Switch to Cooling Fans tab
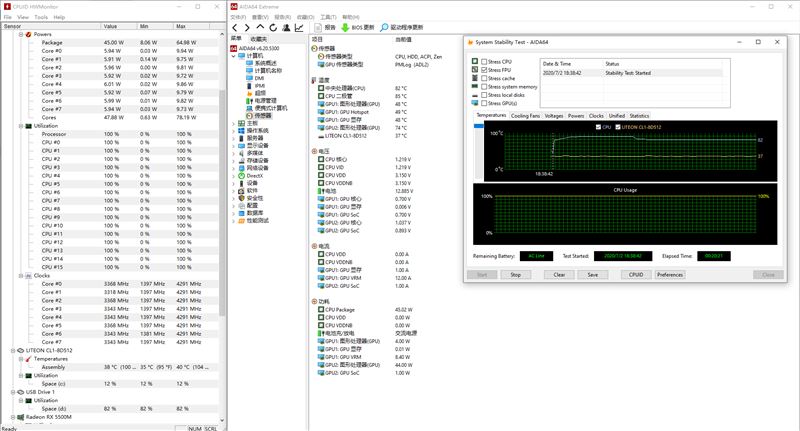Viewport: 800px width, 431px height. pos(525,116)
